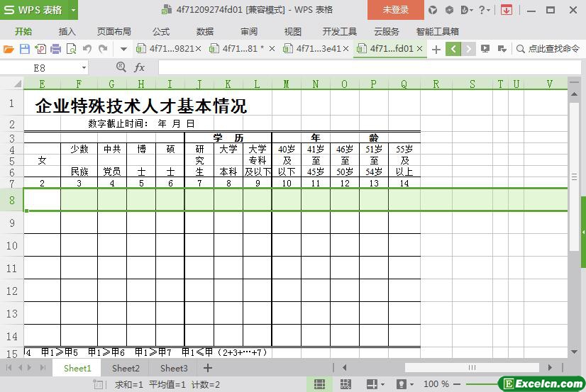Open the help question mark dropdown

point(485,10)
